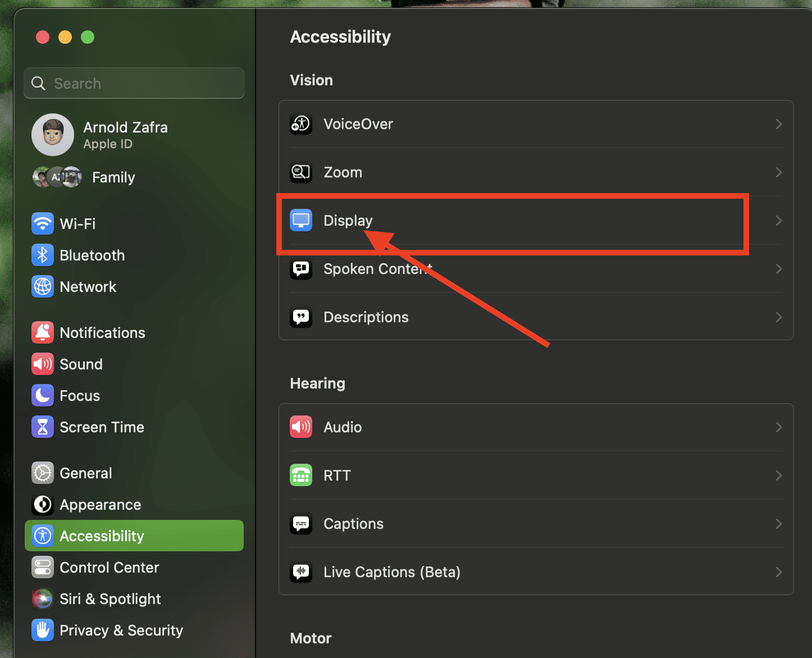Click the Screen Time hourglass icon
The width and height of the screenshot is (812, 658).
(x=43, y=427)
